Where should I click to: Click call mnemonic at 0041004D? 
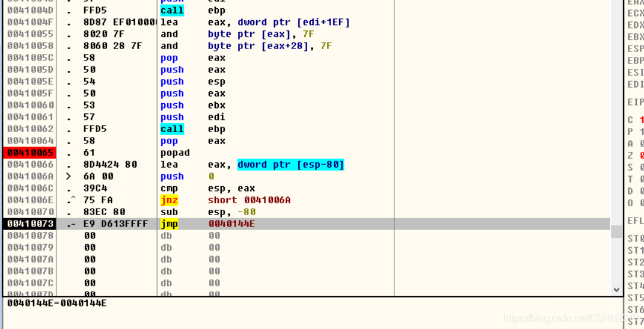pos(172,10)
